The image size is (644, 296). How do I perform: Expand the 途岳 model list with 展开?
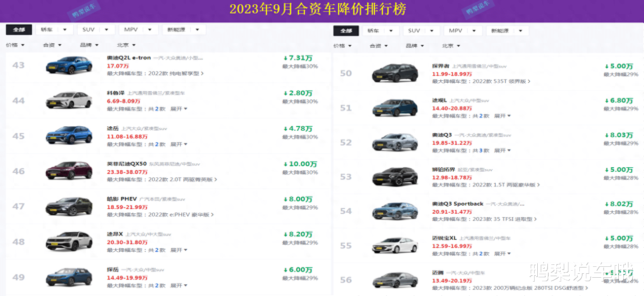pos(179,144)
